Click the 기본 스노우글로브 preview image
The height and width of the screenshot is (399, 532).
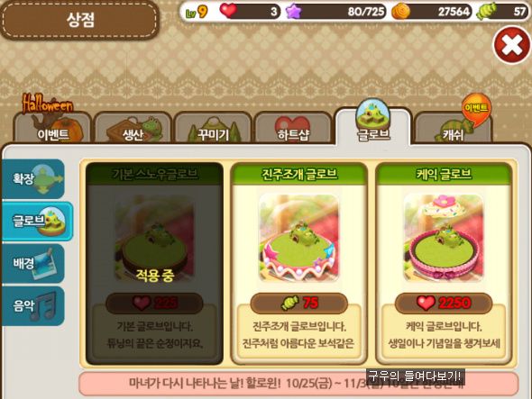point(154,238)
